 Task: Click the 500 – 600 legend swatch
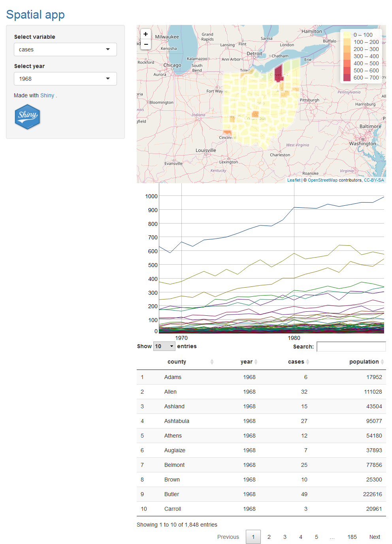[x=347, y=70]
